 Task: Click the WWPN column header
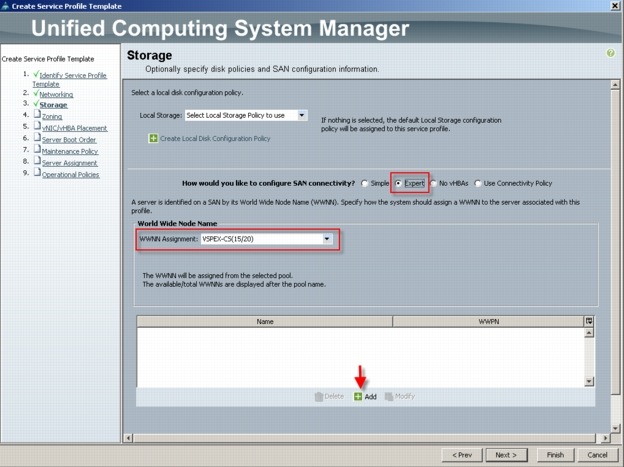(x=489, y=321)
